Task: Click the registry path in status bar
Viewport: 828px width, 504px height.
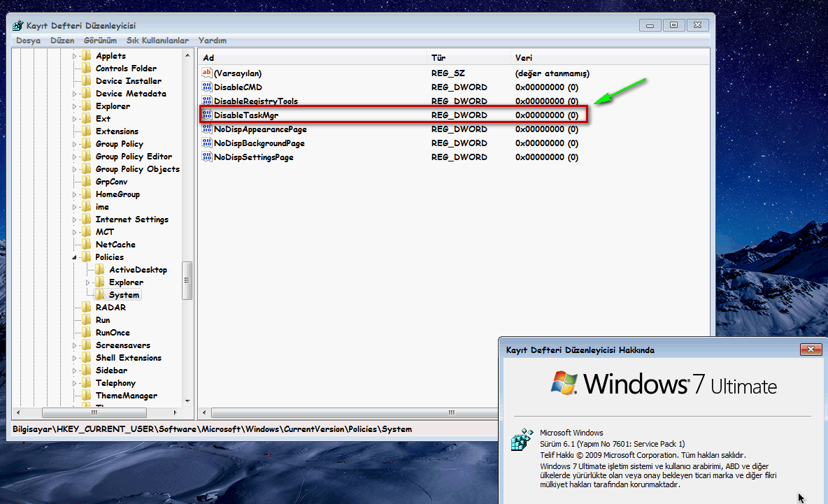Action: point(213,429)
